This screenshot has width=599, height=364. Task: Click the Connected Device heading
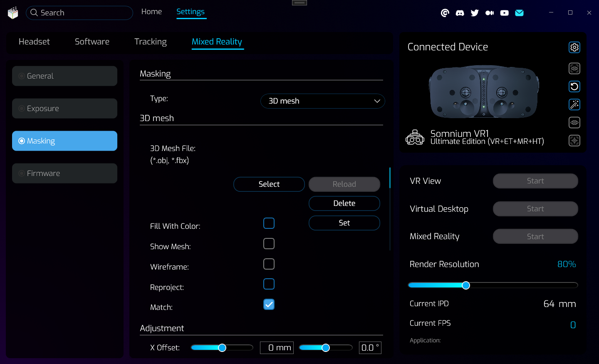448,47
